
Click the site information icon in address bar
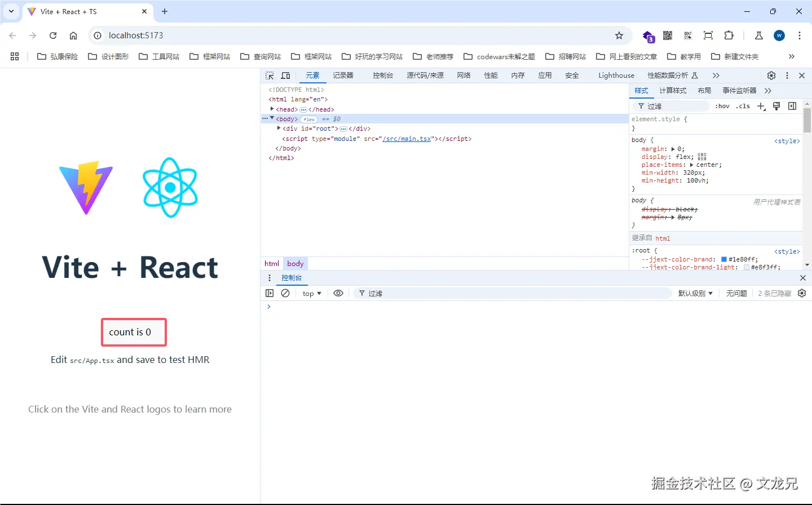click(x=98, y=36)
